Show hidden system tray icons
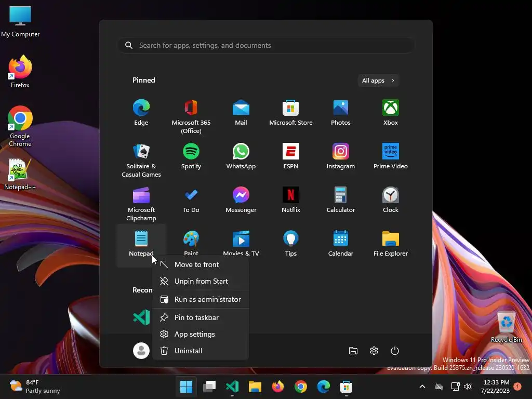 [422, 387]
